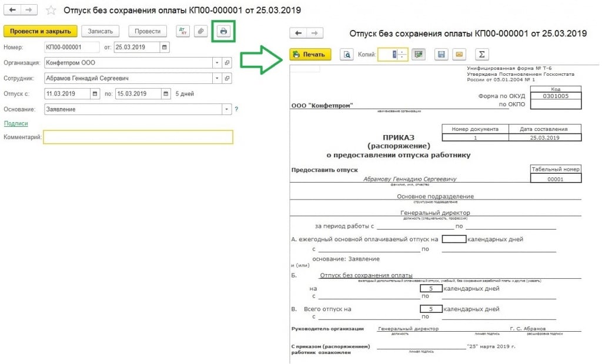Open print preview magnifier icon
The width and height of the screenshot is (602, 364).
tap(347, 55)
